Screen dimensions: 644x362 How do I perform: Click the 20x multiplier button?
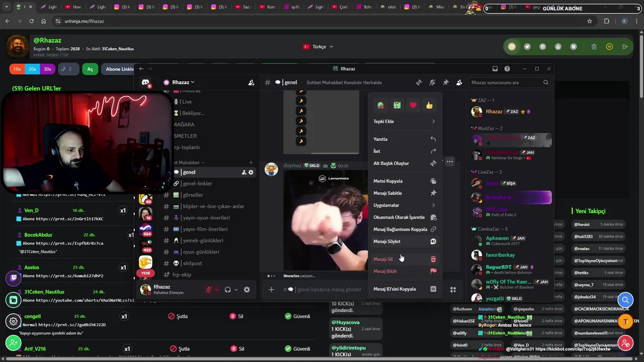click(x=32, y=69)
